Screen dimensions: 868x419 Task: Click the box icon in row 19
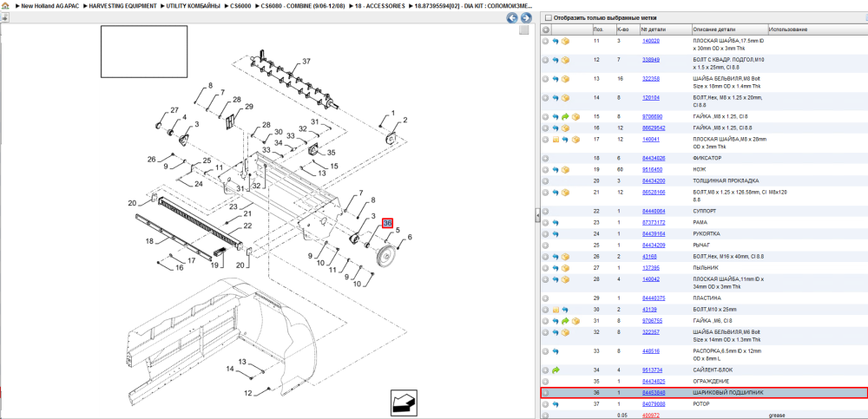pyautogui.click(x=566, y=170)
